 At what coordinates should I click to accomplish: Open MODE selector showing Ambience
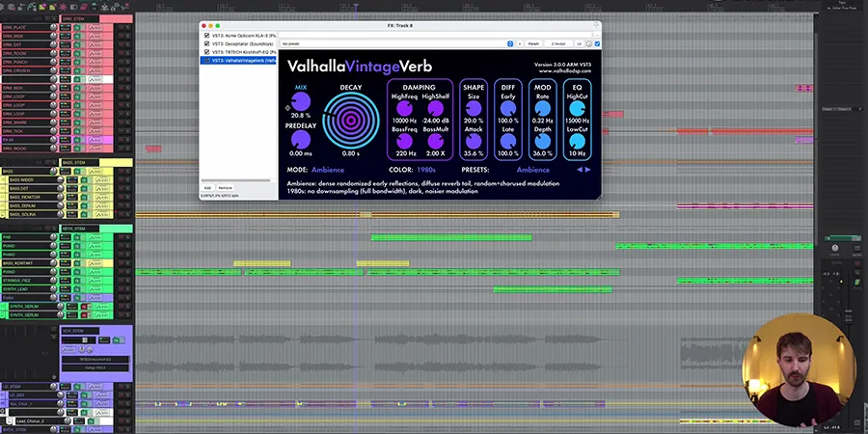328,170
